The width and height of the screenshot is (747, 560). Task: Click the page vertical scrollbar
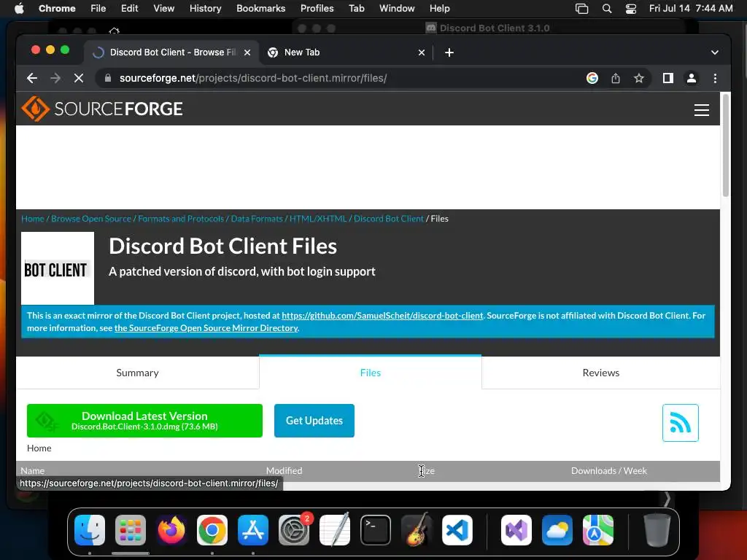coord(726,145)
